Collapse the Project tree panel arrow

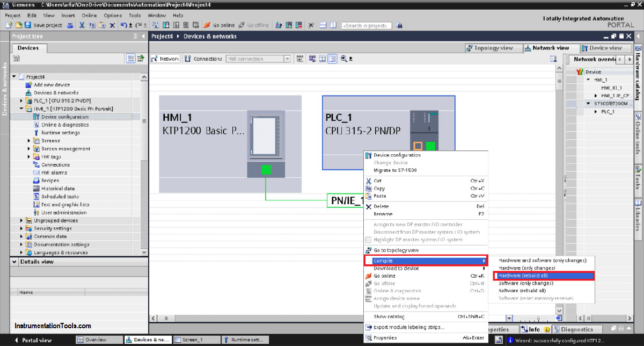click(142, 37)
